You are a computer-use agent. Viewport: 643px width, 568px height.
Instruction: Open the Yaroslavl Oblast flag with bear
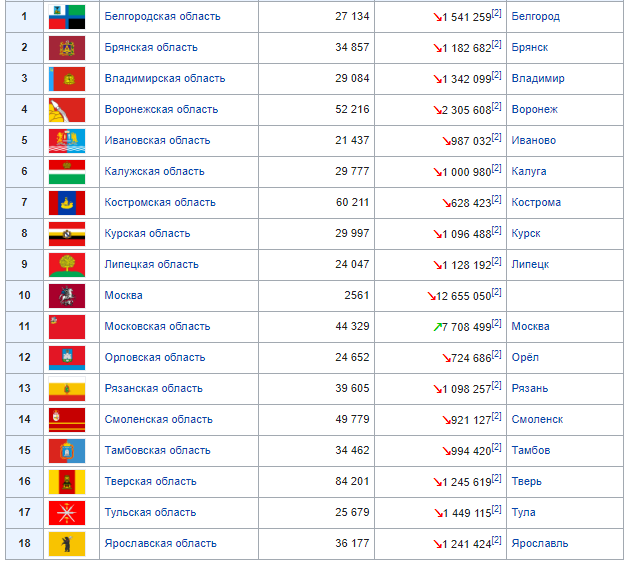click(x=67, y=543)
